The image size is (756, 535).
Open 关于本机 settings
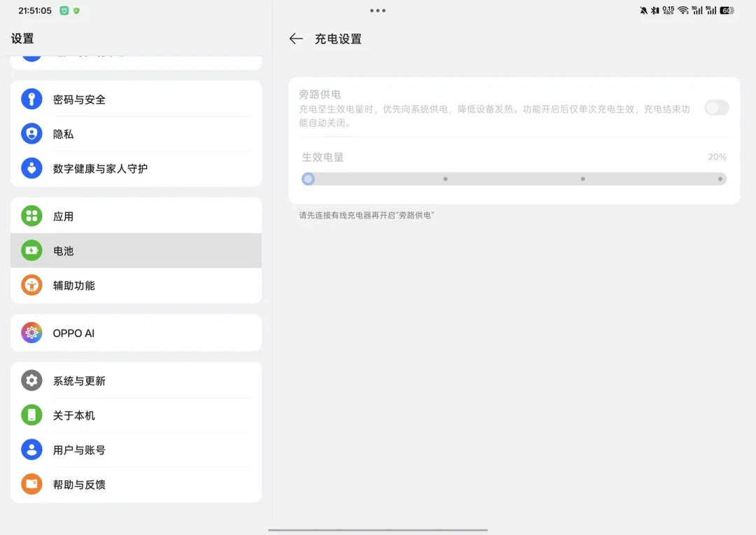pos(136,415)
